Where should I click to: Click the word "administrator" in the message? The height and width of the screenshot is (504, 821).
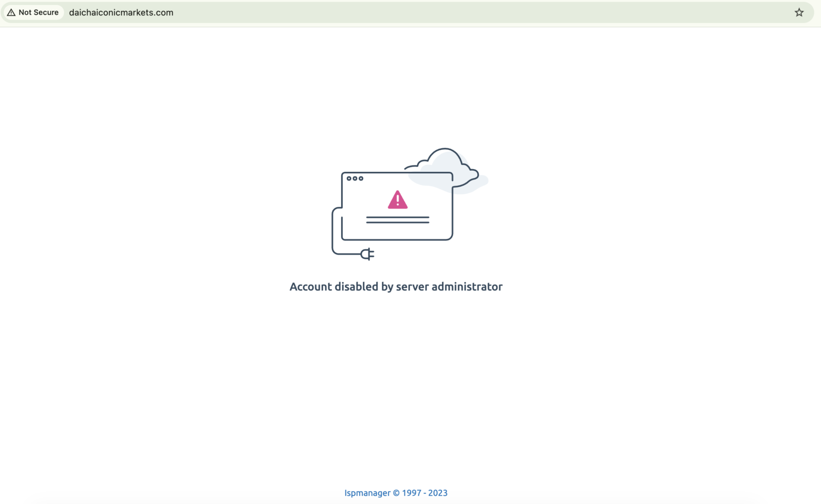467,287
